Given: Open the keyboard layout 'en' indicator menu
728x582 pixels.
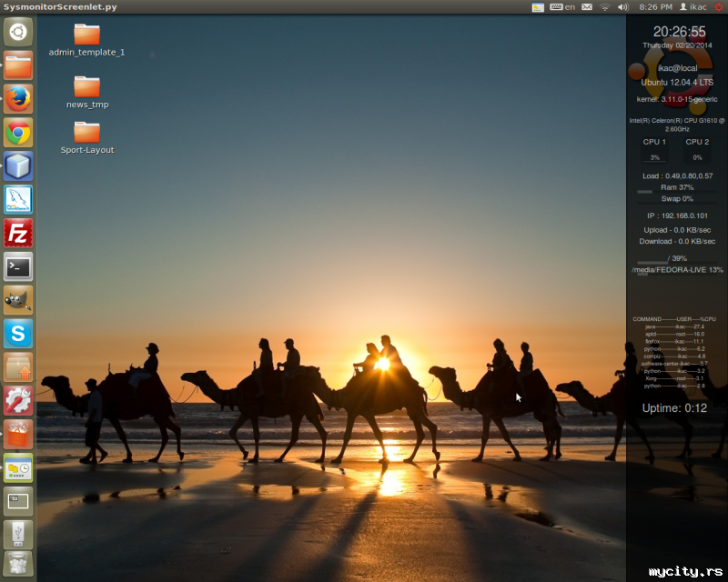Looking at the screenshot, I should 562,7.
